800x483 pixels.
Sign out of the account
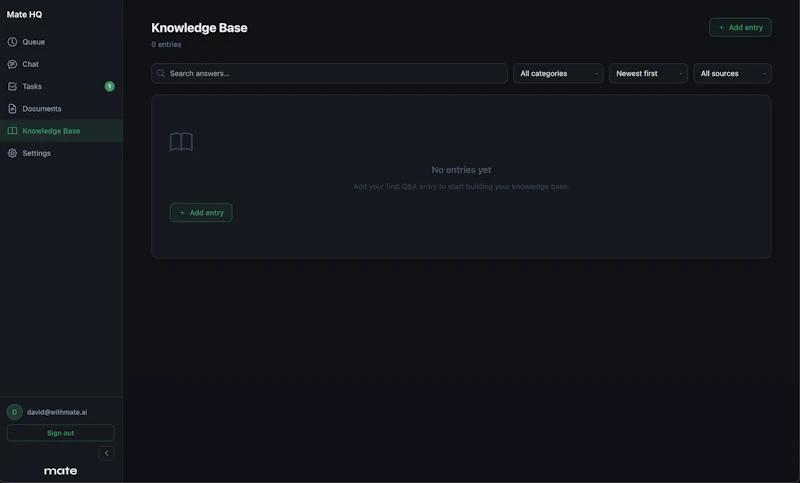(x=60, y=433)
